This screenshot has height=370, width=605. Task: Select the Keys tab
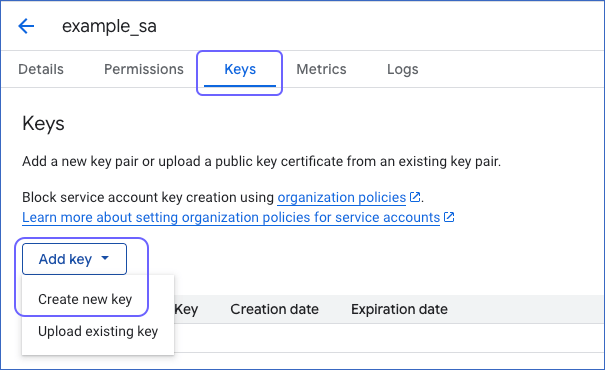point(240,69)
